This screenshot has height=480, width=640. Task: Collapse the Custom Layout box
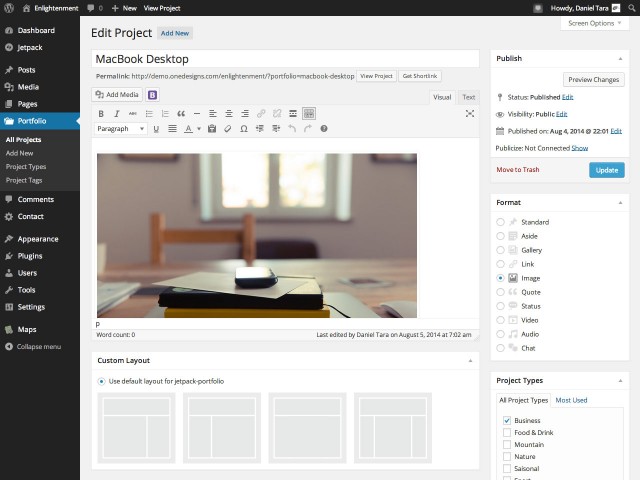(x=470, y=361)
